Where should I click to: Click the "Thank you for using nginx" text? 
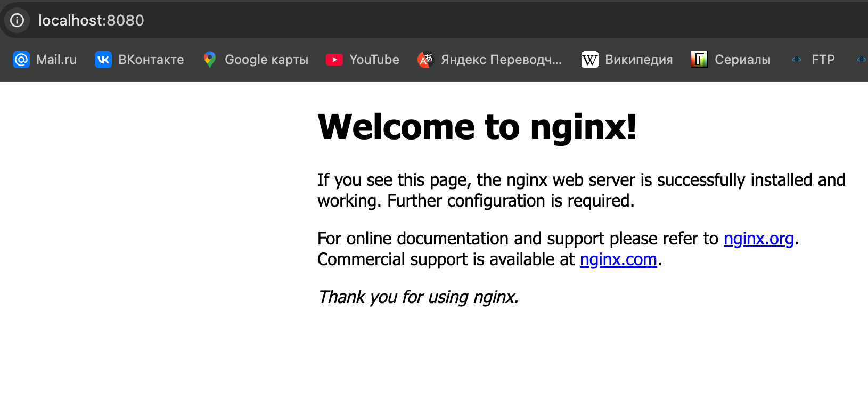(418, 297)
